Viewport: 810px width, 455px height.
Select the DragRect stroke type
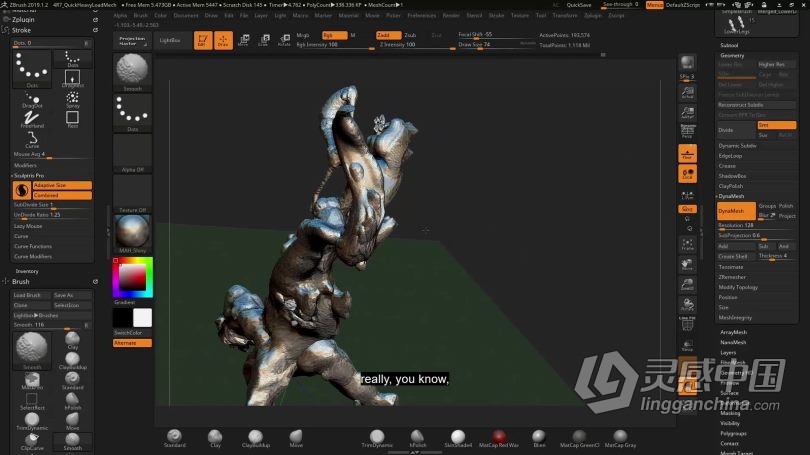tap(72, 79)
